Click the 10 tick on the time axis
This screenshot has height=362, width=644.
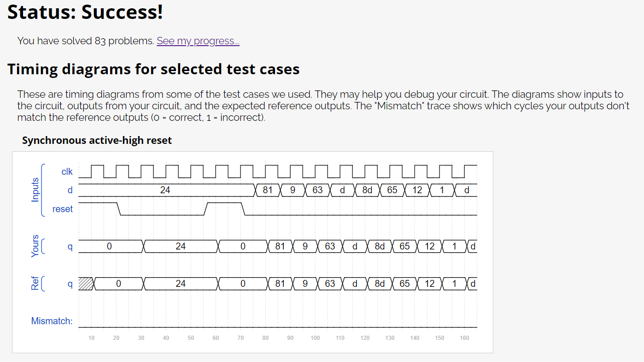point(92,338)
